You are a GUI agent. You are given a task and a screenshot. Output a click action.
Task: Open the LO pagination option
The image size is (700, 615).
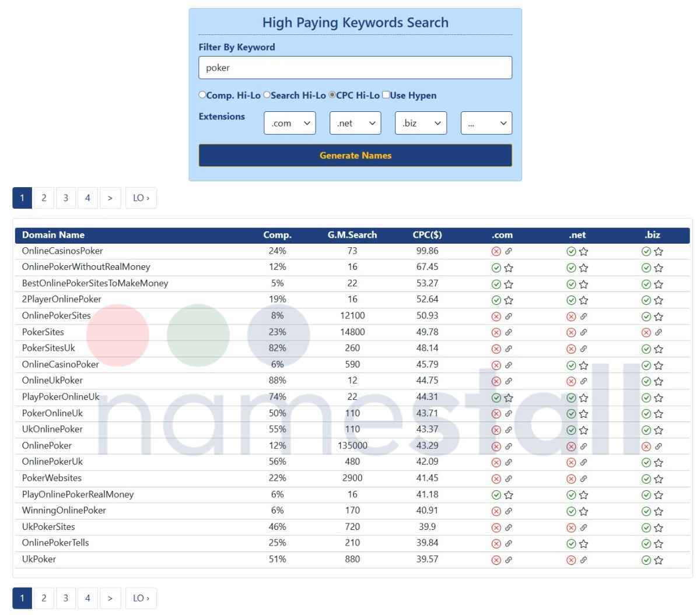[x=141, y=198]
